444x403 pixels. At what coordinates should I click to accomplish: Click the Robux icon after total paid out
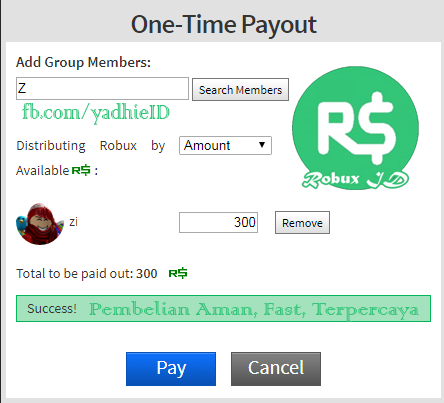coord(178,273)
